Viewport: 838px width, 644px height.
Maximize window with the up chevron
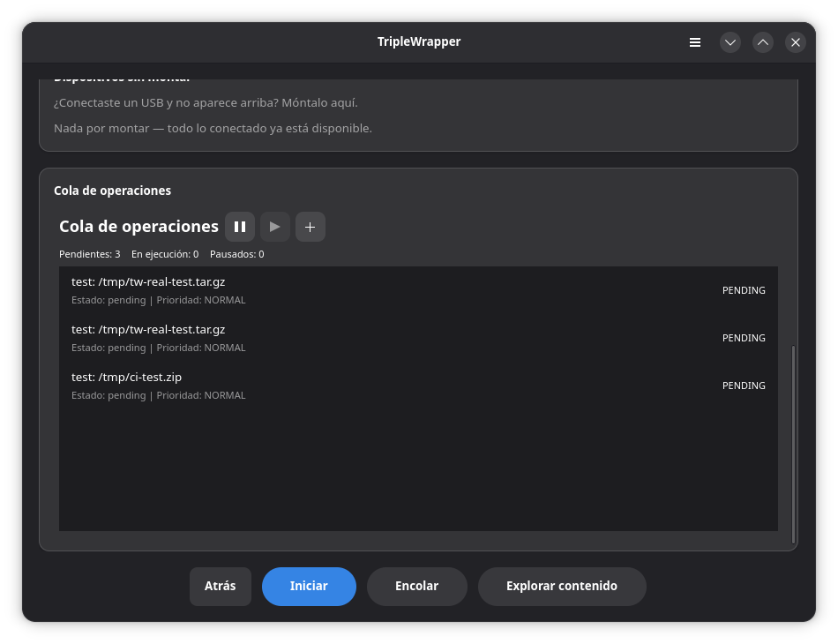click(x=763, y=42)
